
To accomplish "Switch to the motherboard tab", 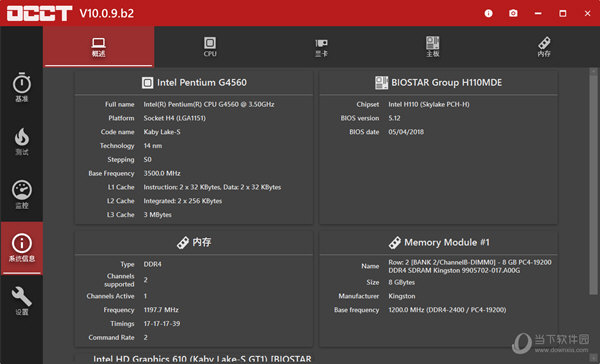I will pos(432,47).
